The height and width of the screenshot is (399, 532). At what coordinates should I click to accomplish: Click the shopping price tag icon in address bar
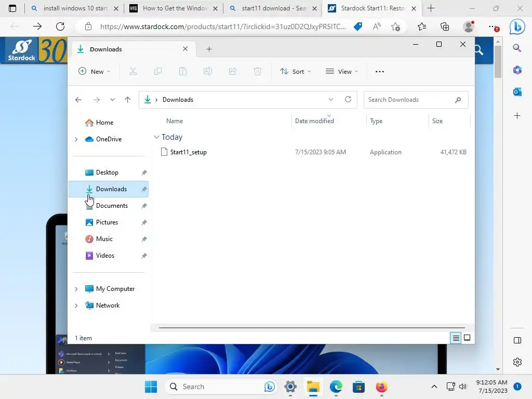click(358, 26)
